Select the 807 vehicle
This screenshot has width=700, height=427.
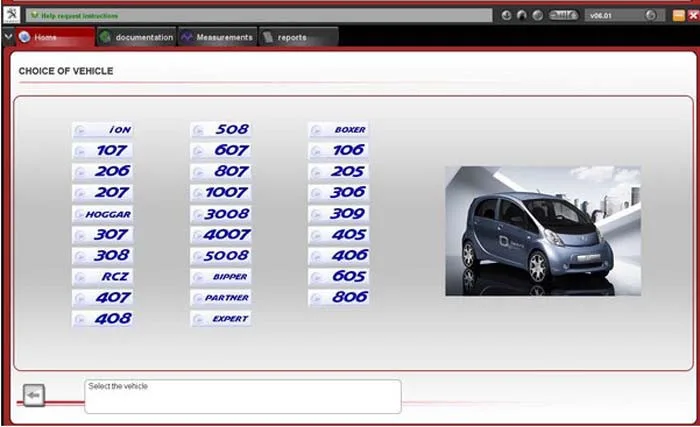pos(221,172)
